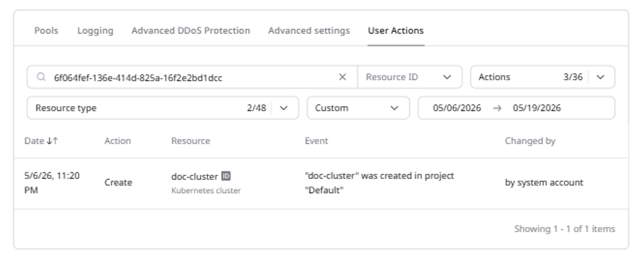Image resolution: width=644 pixels, height=264 pixels.
Task: Click the Changed by column header
Action: pyautogui.click(x=530, y=141)
